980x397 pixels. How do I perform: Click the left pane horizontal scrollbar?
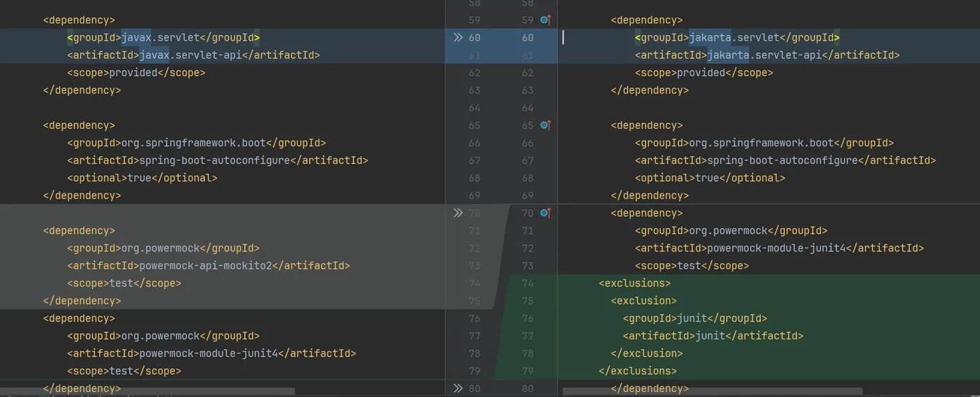pyautogui.click(x=147, y=392)
